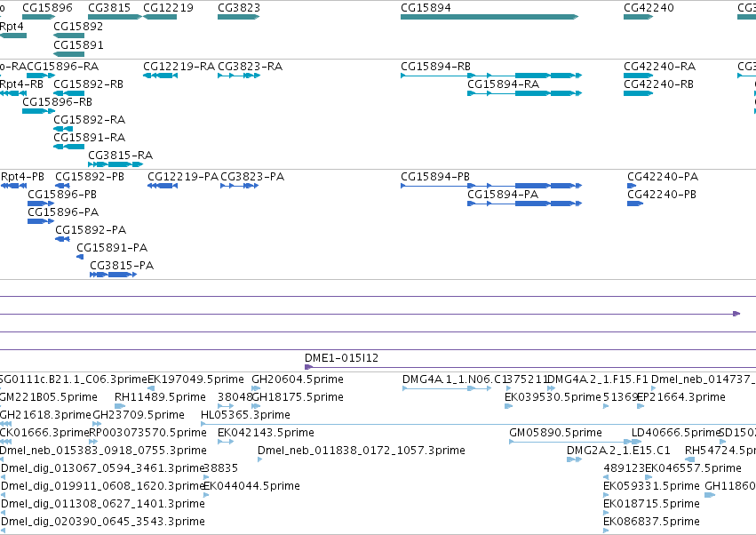Select the EK044044.5prime EST label
This screenshot has width=756, height=535.
251,486
